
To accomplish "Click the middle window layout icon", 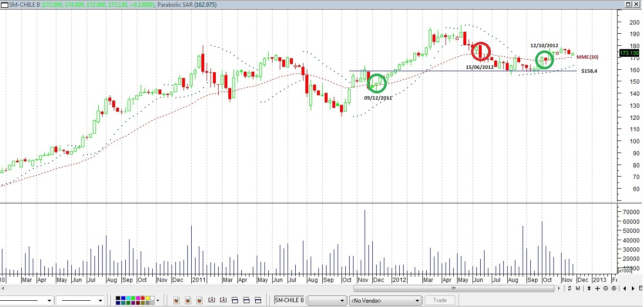I will (246, 300).
